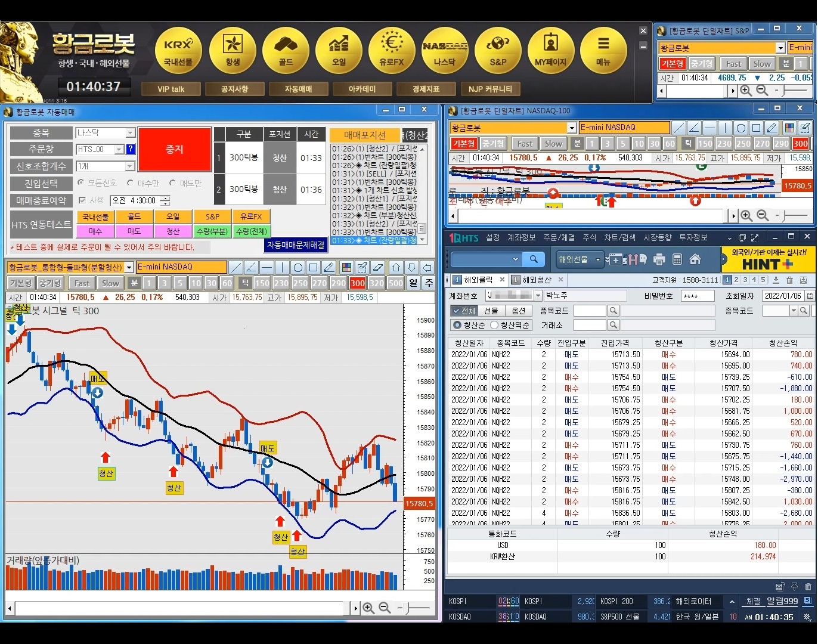
Task: Select the pencil tool in main chart
Action: tap(329, 267)
